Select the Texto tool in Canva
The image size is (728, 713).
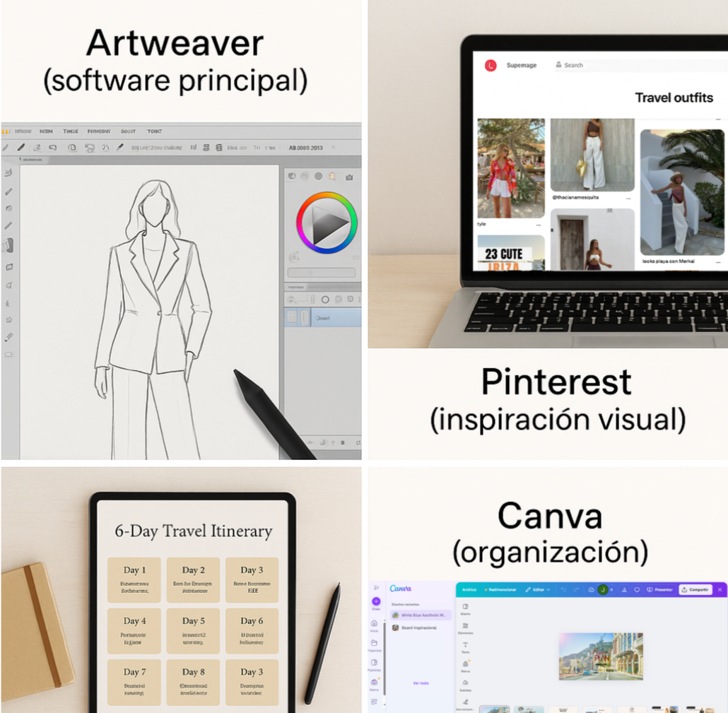pos(465,644)
